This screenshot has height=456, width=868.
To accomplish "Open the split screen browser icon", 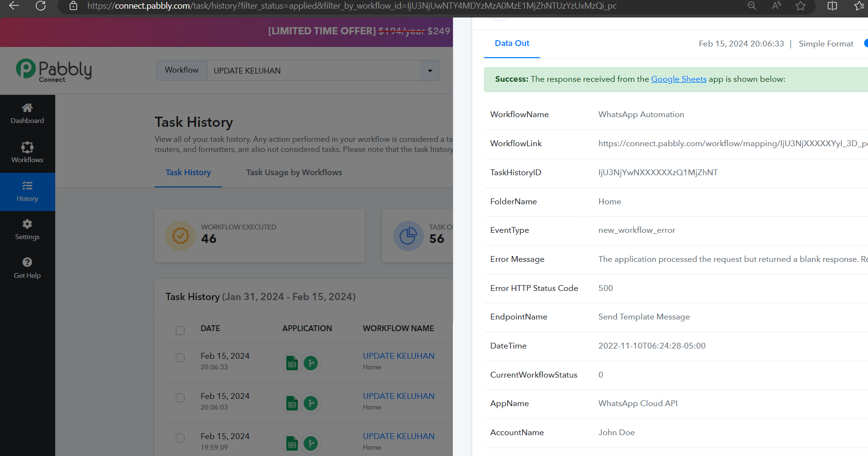I will click(832, 6).
